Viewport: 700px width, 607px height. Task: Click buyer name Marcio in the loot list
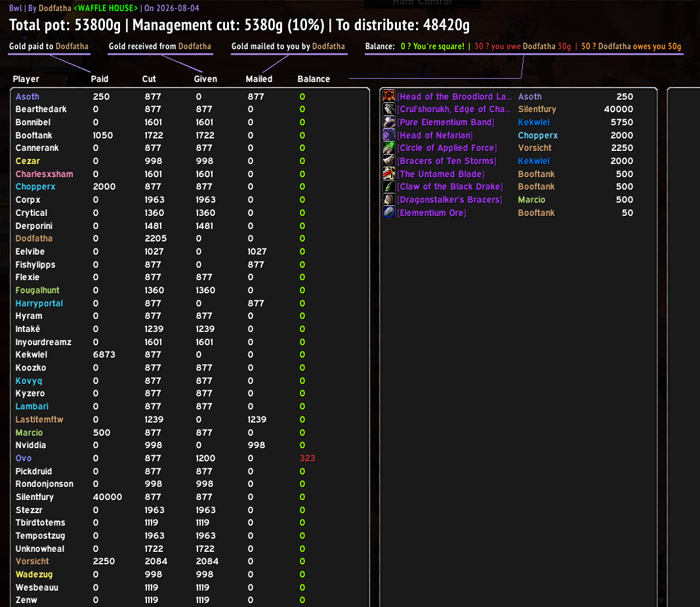531,199
